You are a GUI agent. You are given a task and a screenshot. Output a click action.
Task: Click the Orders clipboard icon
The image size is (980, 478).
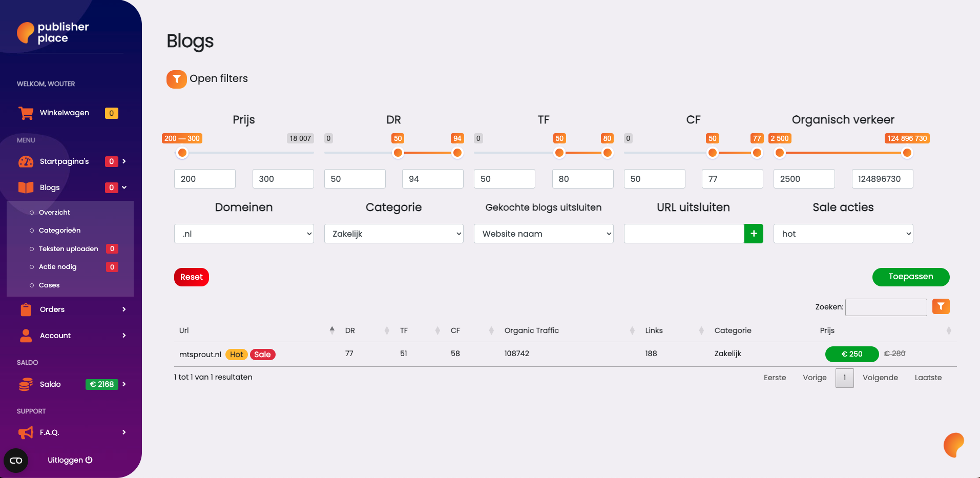pos(26,309)
